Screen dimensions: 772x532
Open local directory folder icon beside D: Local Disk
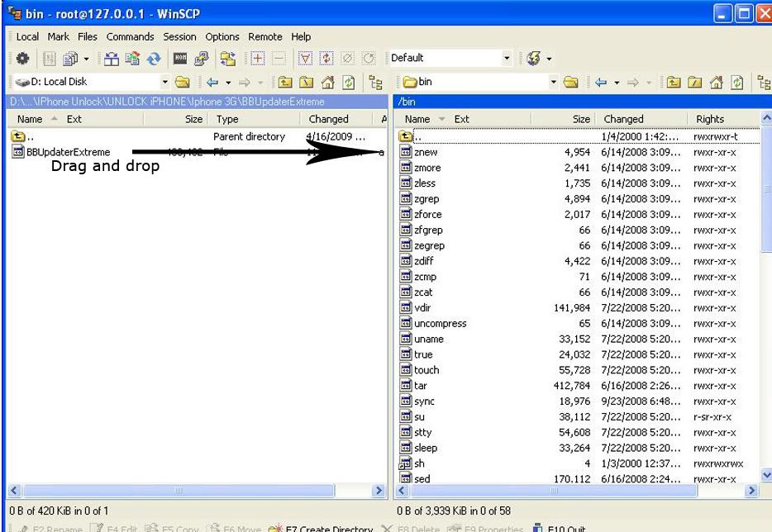pos(182,82)
